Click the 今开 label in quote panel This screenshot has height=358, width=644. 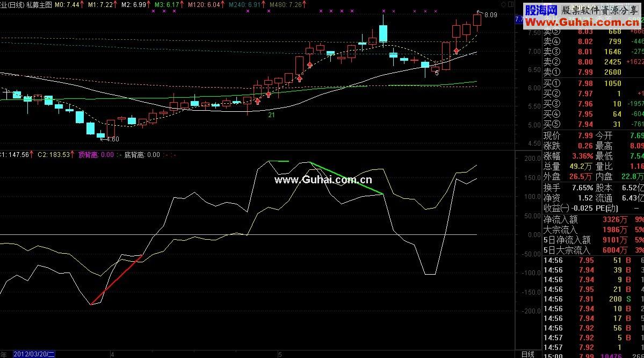coord(604,135)
